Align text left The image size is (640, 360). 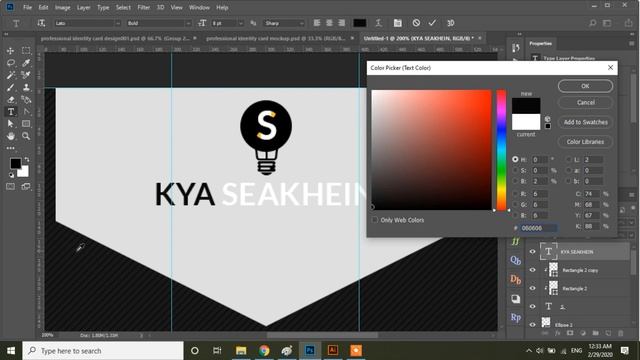(x=317, y=23)
